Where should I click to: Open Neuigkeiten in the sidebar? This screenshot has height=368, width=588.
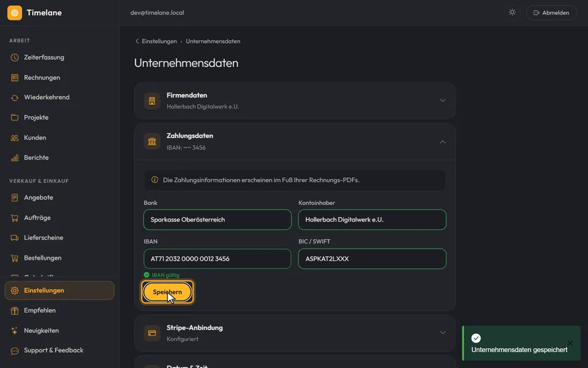coord(59,331)
